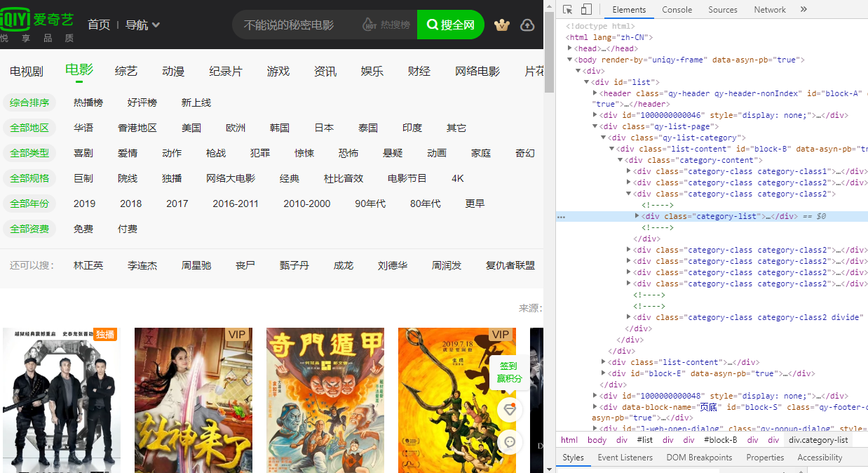The height and width of the screenshot is (473, 868).
Task: Search suggestion 复仇者联盟
Action: click(x=510, y=265)
